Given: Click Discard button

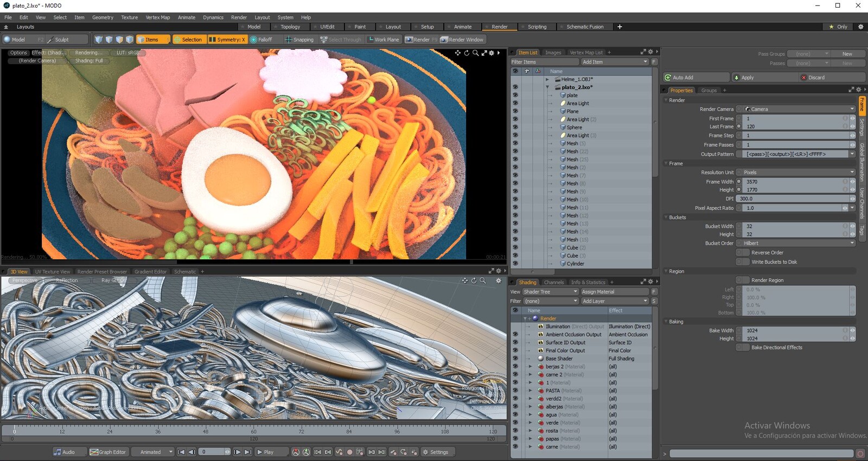Looking at the screenshot, I should [832, 78].
